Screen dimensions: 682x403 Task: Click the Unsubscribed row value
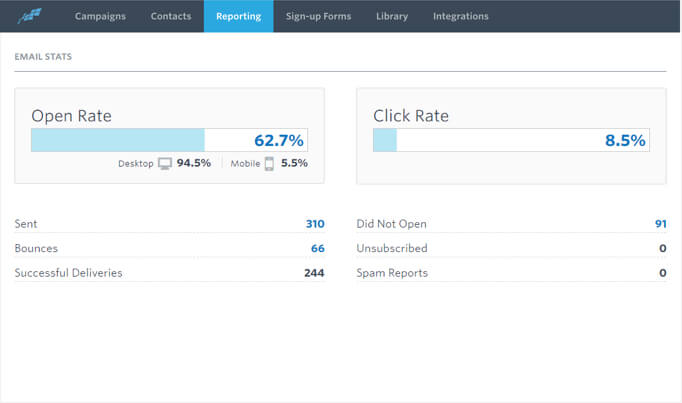[x=662, y=248]
